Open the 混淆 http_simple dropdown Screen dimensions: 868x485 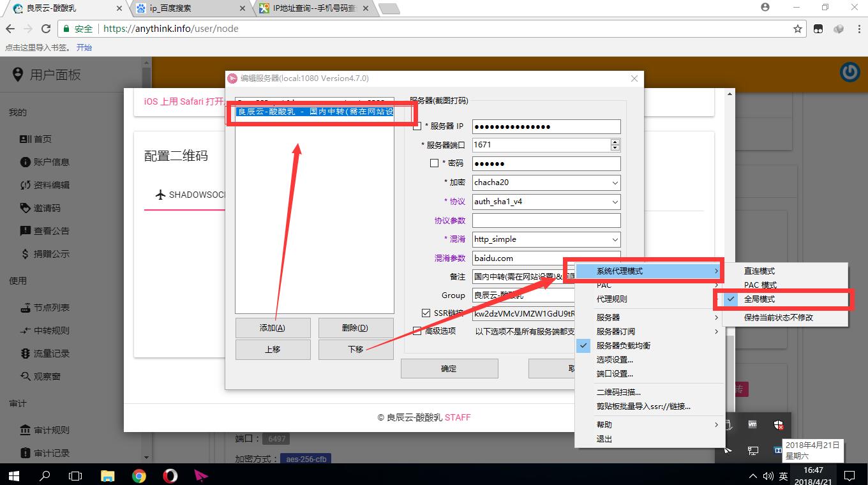pyautogui.click(x=546, y=239)
